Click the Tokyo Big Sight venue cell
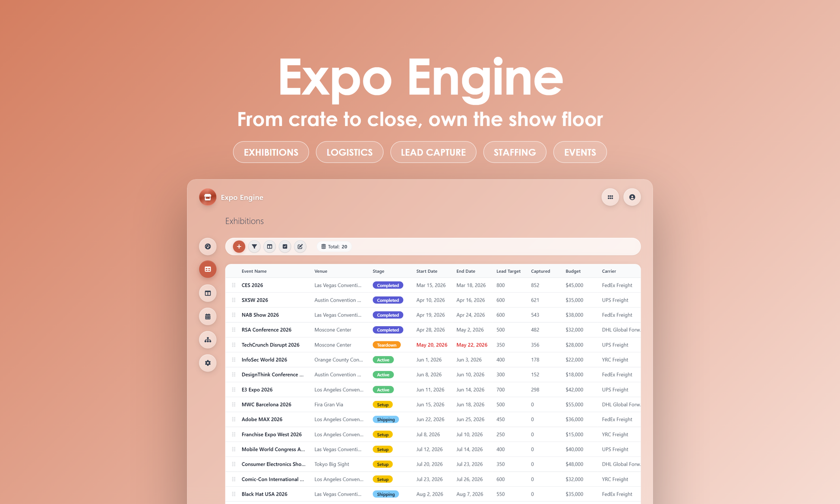The height and width of the screenshot is (504, 840). pyautogui.click(x=332, y=464)
